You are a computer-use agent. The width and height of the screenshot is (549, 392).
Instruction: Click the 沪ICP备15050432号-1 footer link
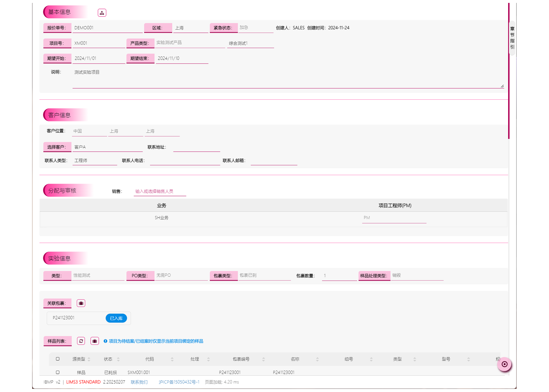tap(179, 382)
